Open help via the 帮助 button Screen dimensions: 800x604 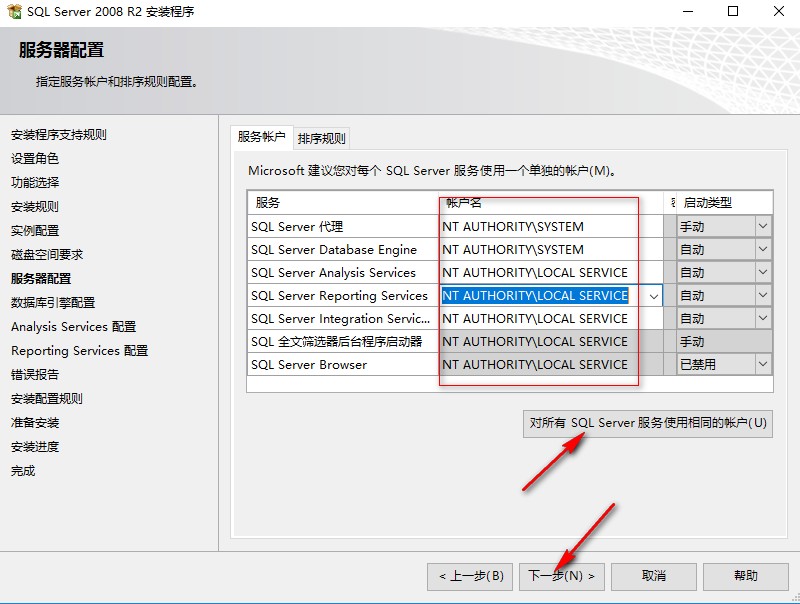click(745, 576)
